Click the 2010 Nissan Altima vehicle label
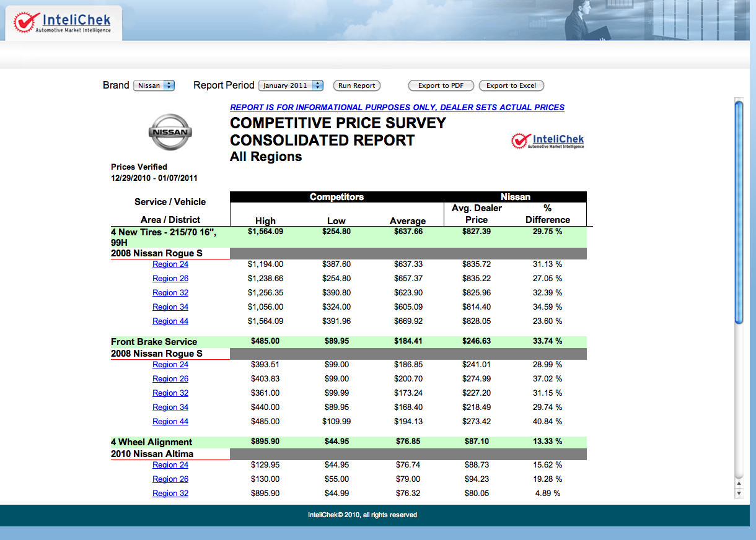Viewport: 756px width, 540px height. tap(152, 454)
